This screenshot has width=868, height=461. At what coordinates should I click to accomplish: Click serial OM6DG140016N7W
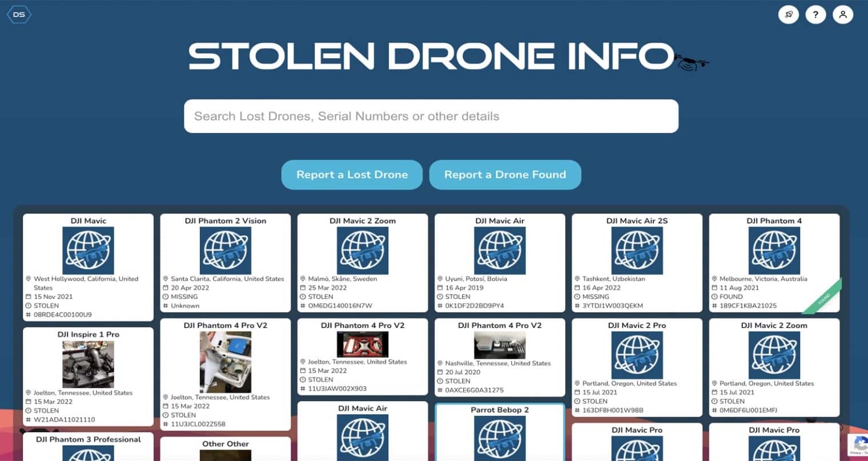340,306
